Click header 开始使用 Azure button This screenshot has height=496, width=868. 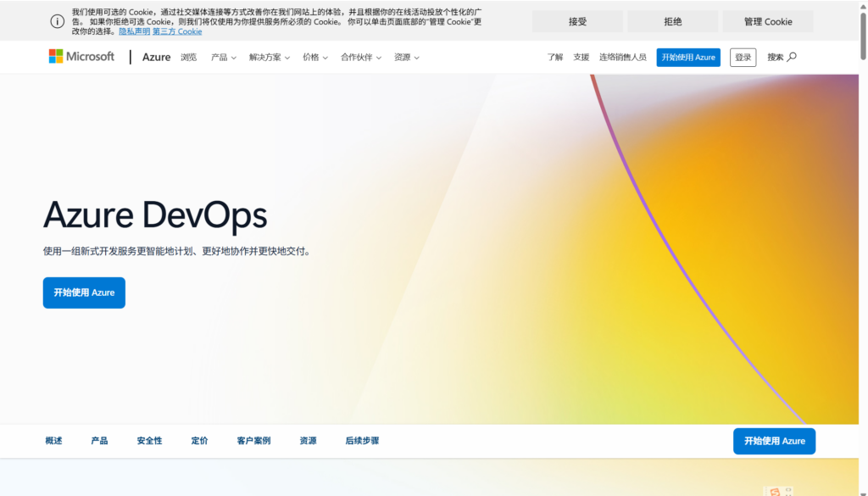click(x=688, y=58)
